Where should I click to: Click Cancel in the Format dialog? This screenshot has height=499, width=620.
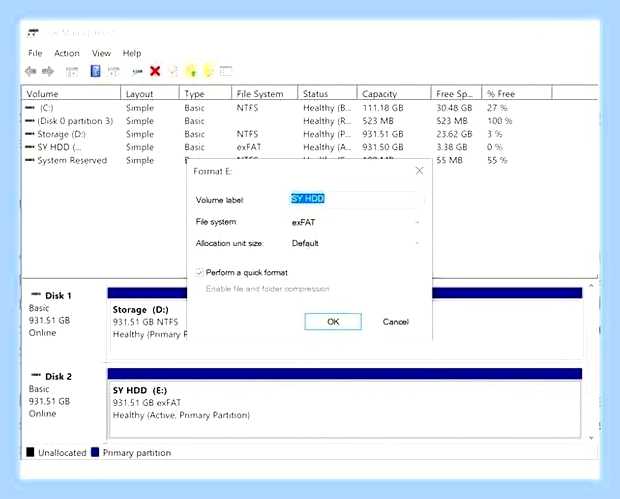pyautogui.click(x=395, y=321)
